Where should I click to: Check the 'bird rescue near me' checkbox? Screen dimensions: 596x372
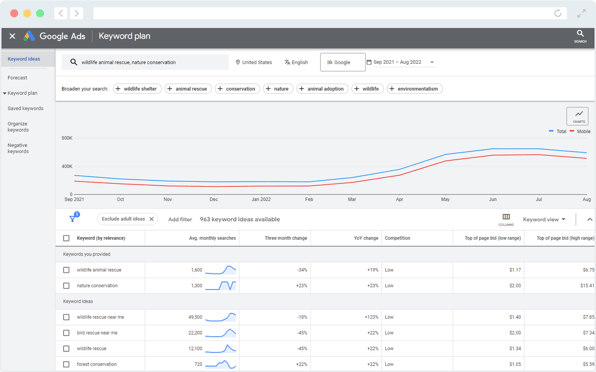[x=66, y=332]
